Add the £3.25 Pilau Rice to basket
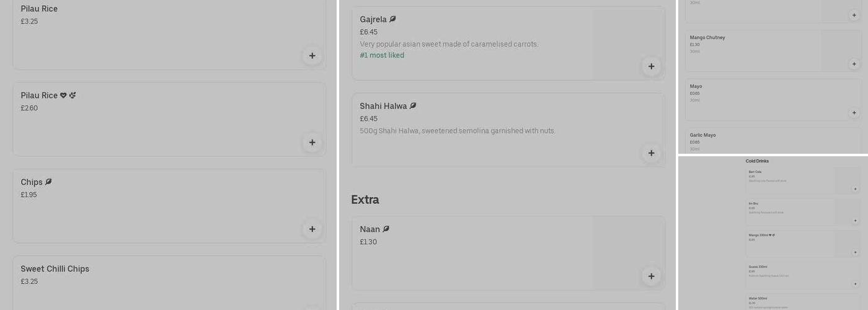868x310 pixels. pyautogui.click(x=312, y=56)
